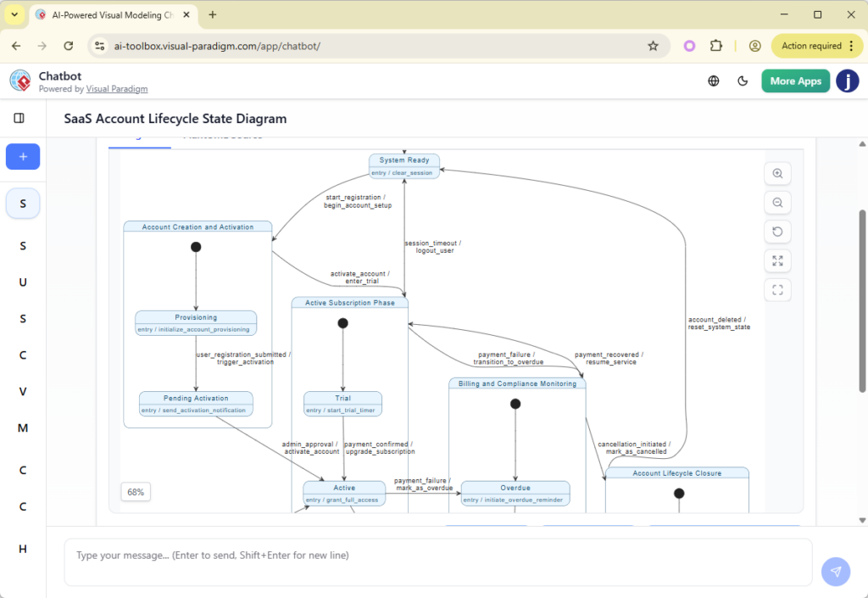Bookmark the page via the star icon

pyautogui.click(x=654, y=46)
